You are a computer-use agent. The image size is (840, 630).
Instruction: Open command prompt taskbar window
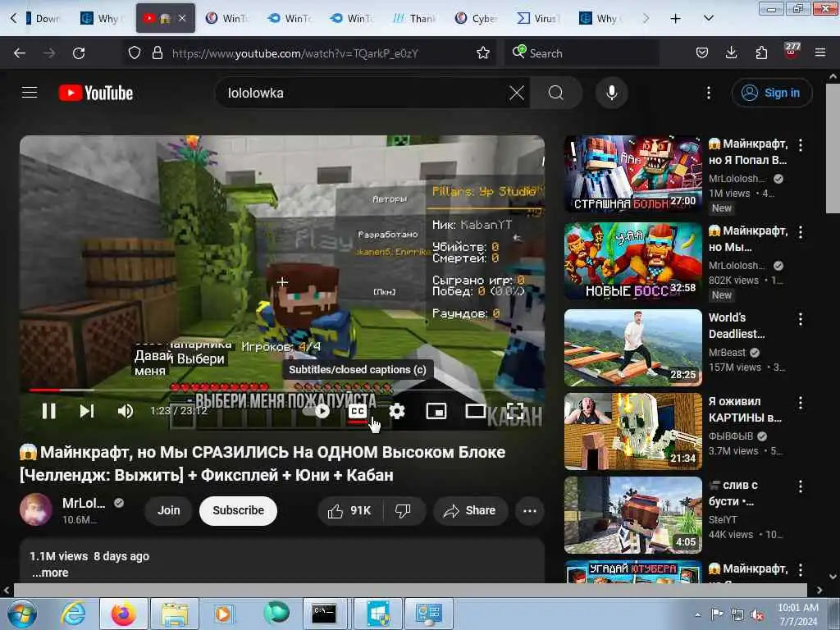[325, 614]
